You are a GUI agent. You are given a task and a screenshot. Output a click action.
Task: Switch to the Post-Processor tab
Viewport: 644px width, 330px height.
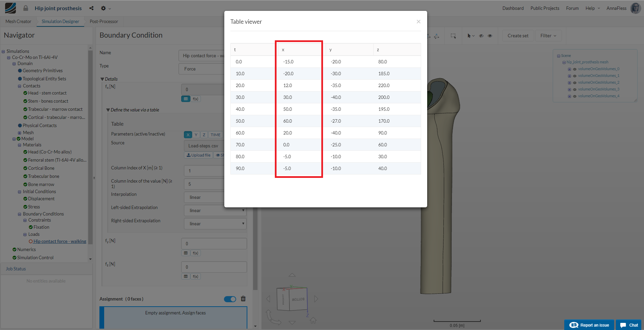(x=104, y=21)
